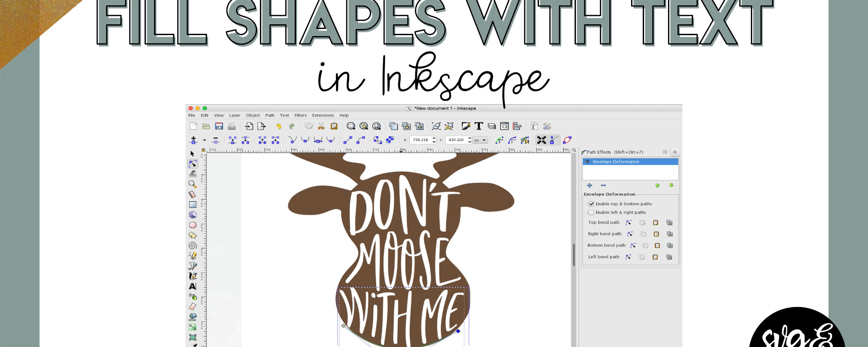This screenshot has height=347, width=868.
Task: Select the Text tool in toolbox
Action: (x=193, y=286)
